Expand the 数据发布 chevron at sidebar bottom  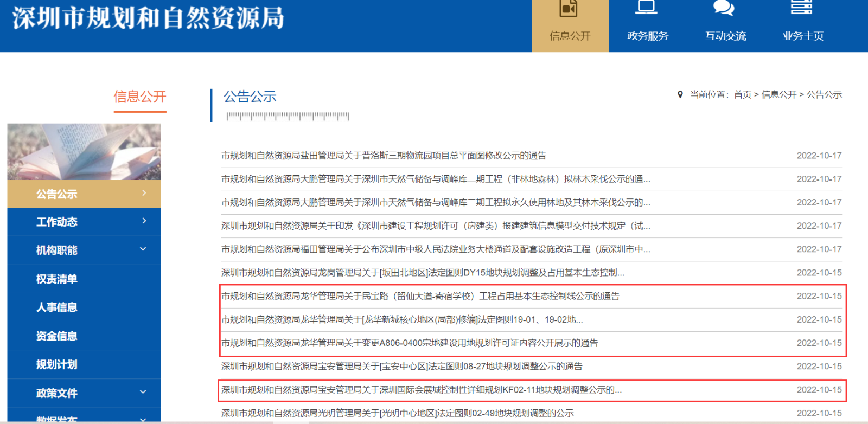pos(143,419)
